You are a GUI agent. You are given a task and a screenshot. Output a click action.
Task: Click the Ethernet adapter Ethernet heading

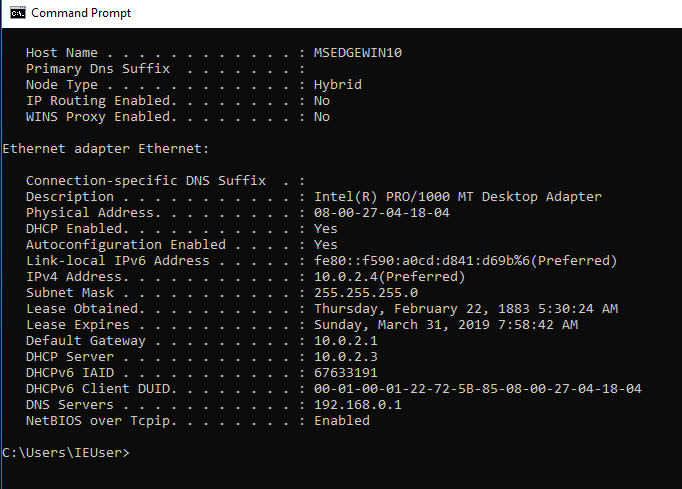pyautogui.click(x=106, y=149)
